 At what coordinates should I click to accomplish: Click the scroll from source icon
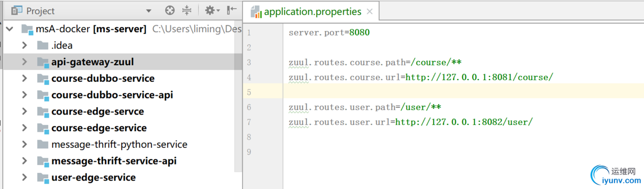(170, 10)
